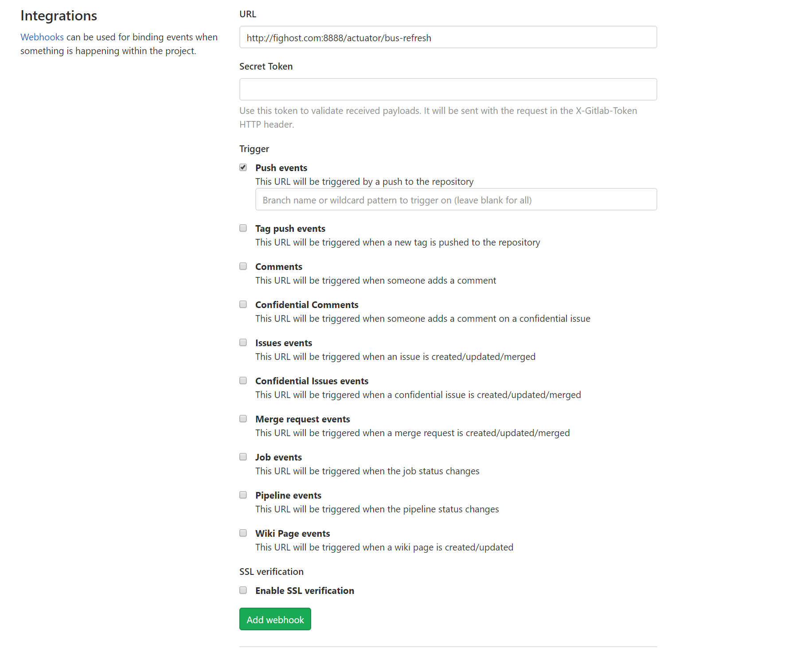The width and height of the screenshot is (812, 648).
Task: Enable SSL verification checkbox
Action: (x=243, y=590)
